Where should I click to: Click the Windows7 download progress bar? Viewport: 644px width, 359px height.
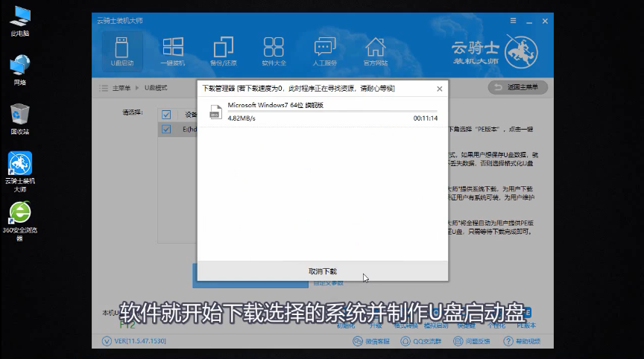pos(332,111)
